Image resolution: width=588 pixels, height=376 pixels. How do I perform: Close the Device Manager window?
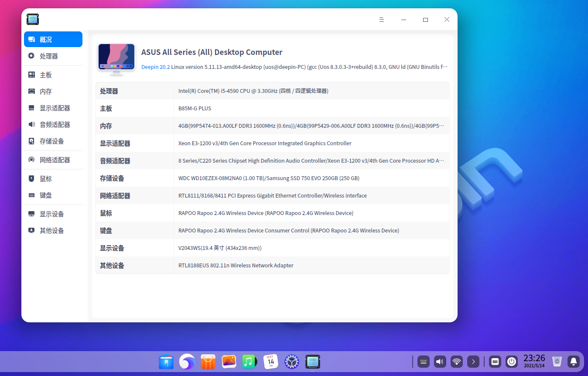tap(447, 20)
